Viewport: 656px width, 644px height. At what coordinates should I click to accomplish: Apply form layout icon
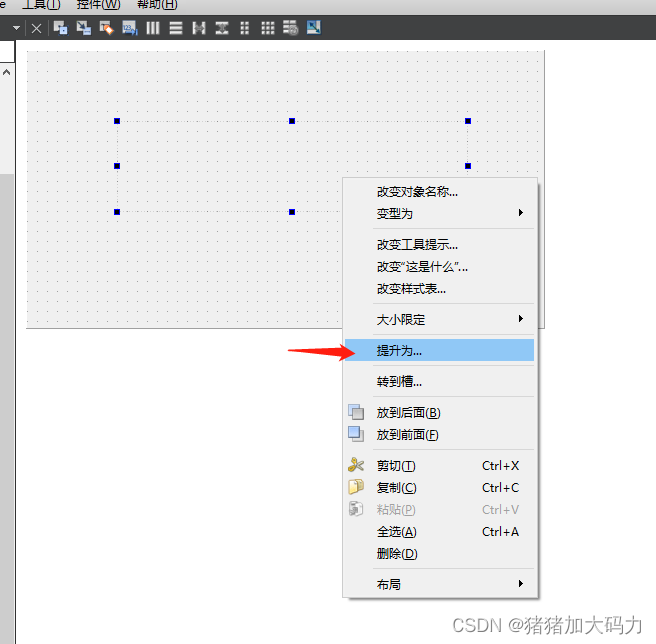click(x=245, y=28)
